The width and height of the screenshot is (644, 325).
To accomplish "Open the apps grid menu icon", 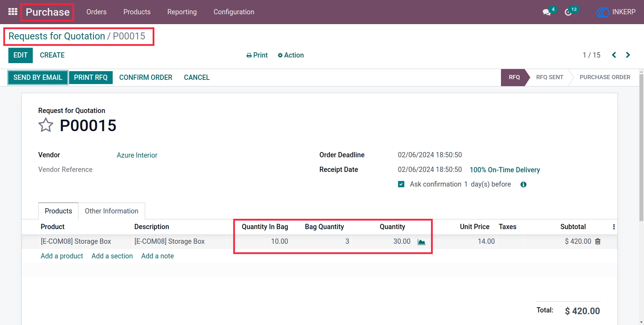I will (x=13, y=12).
